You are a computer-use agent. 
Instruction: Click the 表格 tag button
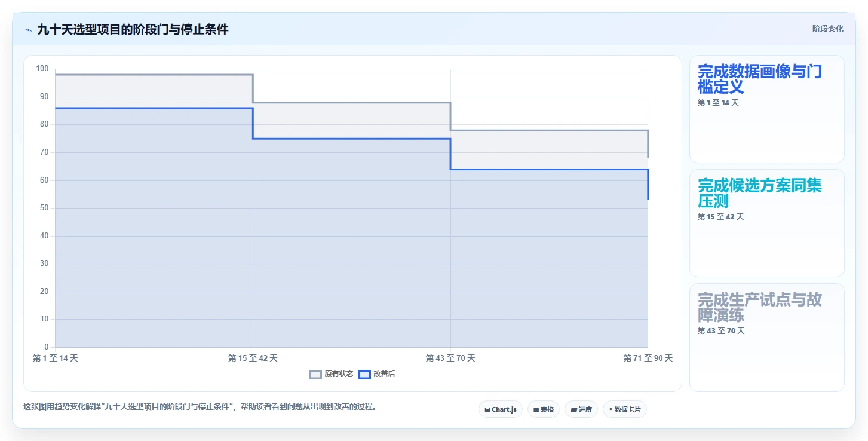544,409
